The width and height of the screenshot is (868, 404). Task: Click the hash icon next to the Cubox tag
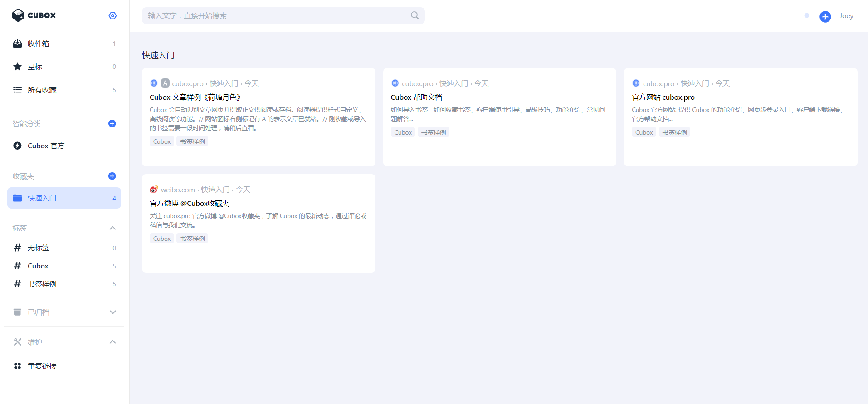[17, 266]
